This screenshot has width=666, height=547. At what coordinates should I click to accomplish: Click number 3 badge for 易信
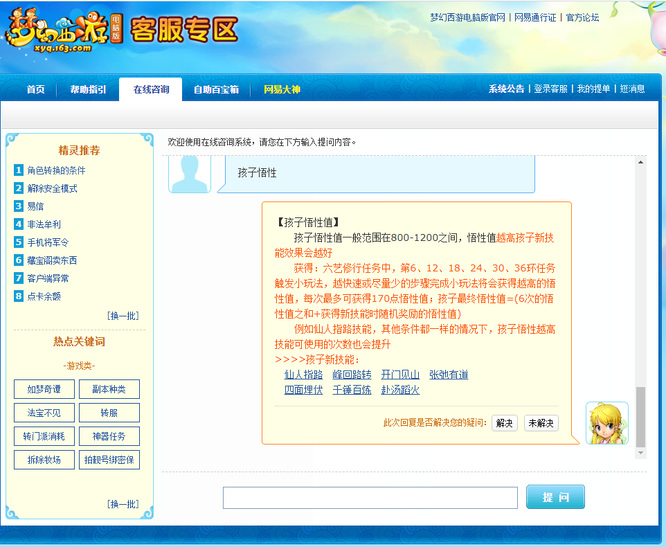click(18, 206)
